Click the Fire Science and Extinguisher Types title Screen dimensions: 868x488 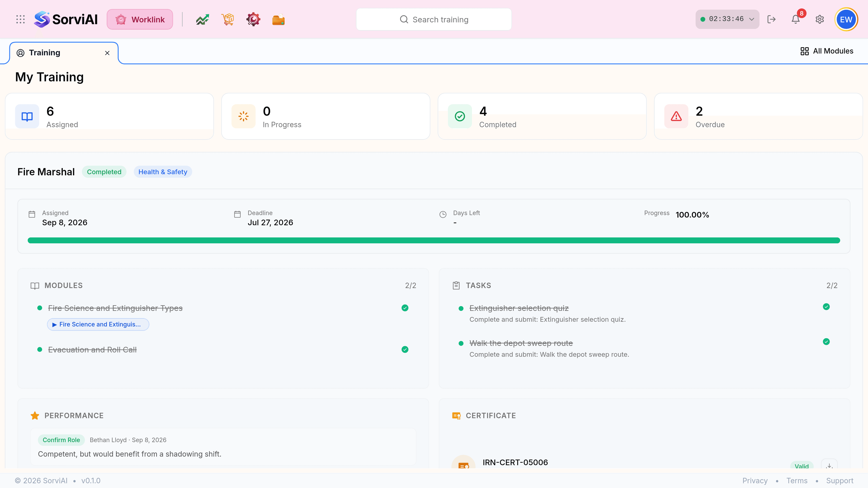pos(115,308)
